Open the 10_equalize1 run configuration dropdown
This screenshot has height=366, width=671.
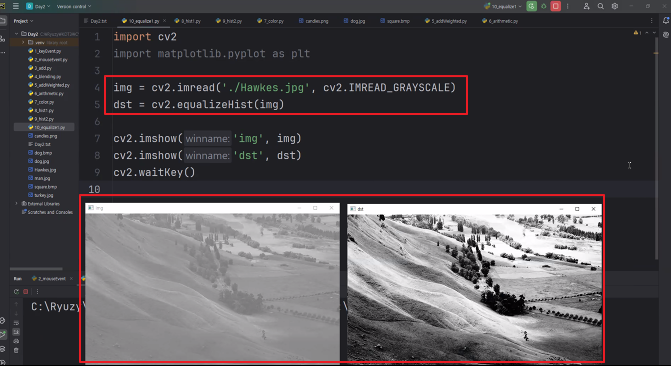coord(502,6)
